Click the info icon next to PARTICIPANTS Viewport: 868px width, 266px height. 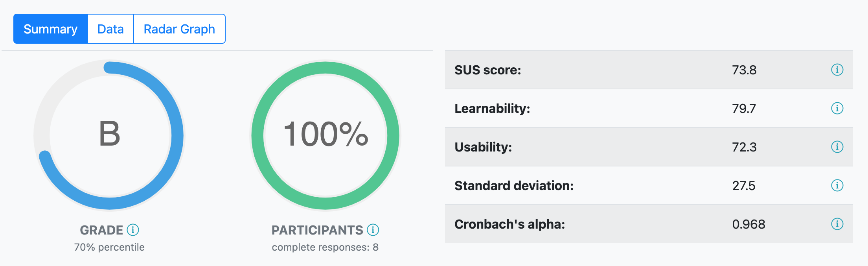(x=373, y=230)
